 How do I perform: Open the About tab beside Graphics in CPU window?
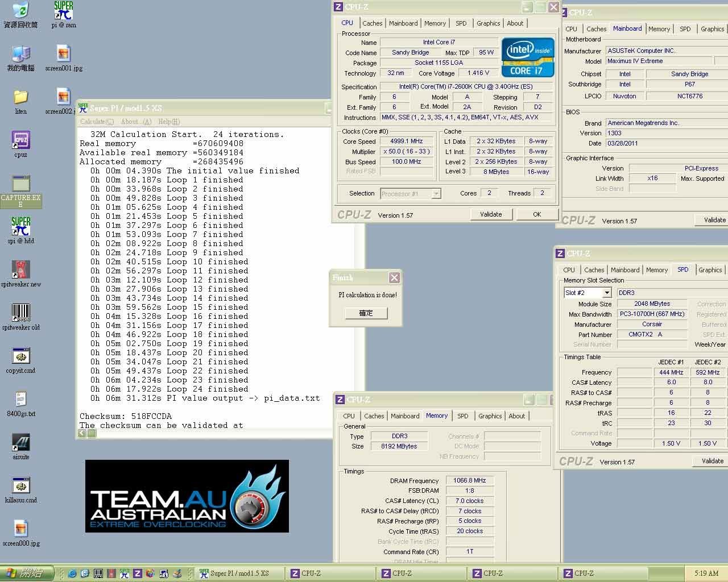[515, 23]
